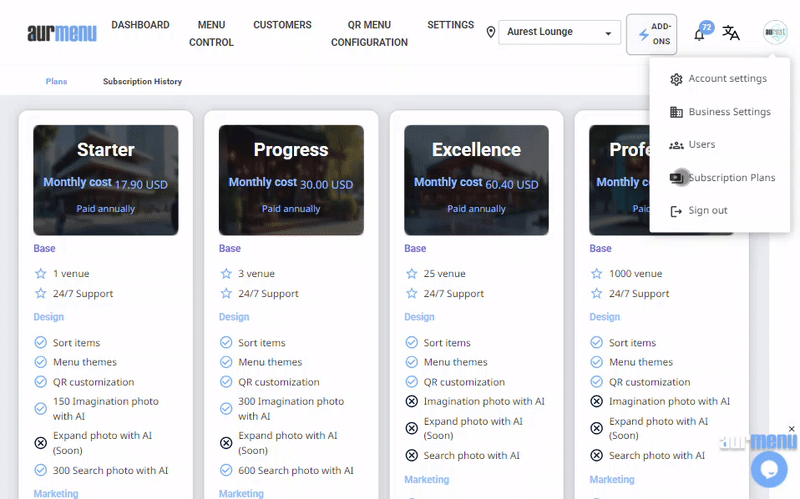This screenshot has height=499, width=800.
Task: Select the Plans tab
Action: tap(56, 82)
